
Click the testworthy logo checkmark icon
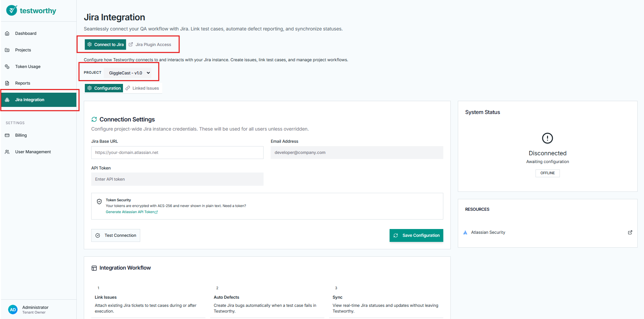point(12,10)
